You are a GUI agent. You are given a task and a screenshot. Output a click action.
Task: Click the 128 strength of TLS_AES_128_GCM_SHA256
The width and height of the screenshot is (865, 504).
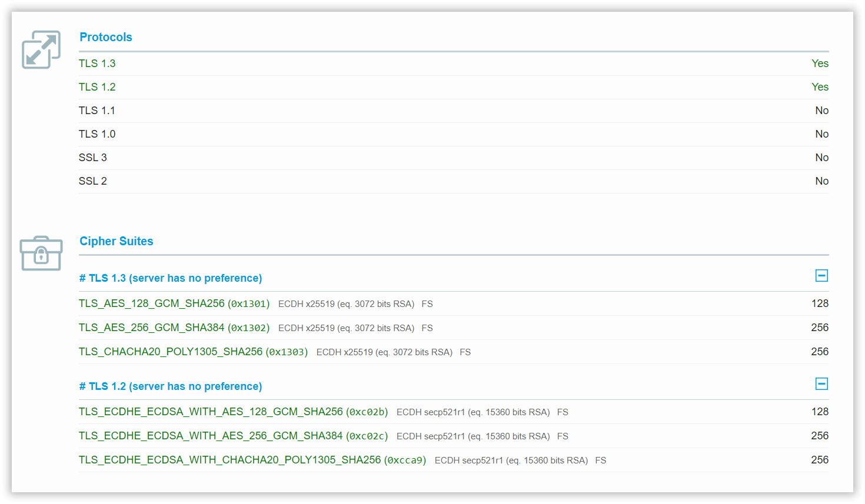coord(820,303)
